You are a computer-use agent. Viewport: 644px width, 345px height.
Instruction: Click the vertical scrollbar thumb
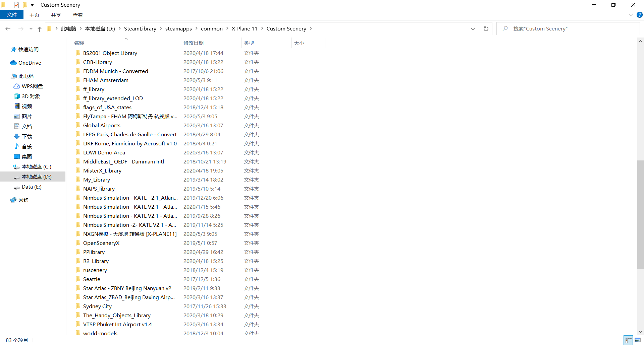point(640,214)
